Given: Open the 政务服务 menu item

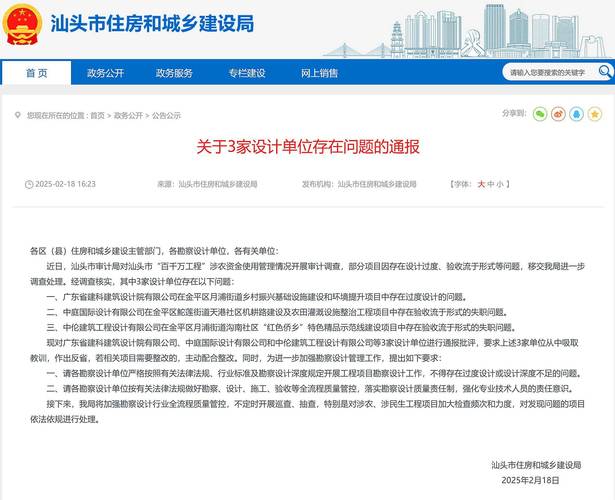Looking at the screenshot, I should [174, 73].
